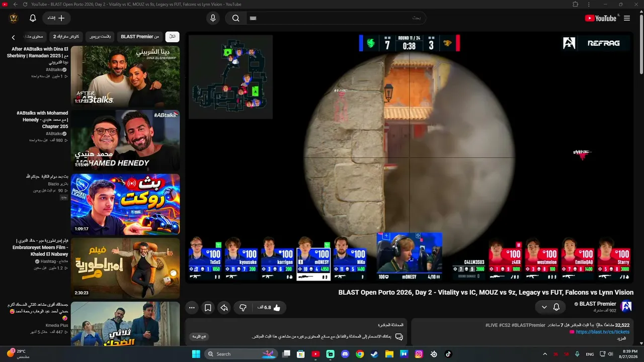Open Instagram from the taskbar

419,354
